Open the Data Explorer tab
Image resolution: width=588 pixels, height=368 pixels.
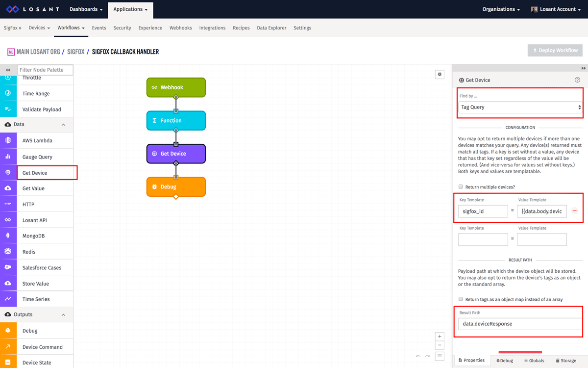272,28
